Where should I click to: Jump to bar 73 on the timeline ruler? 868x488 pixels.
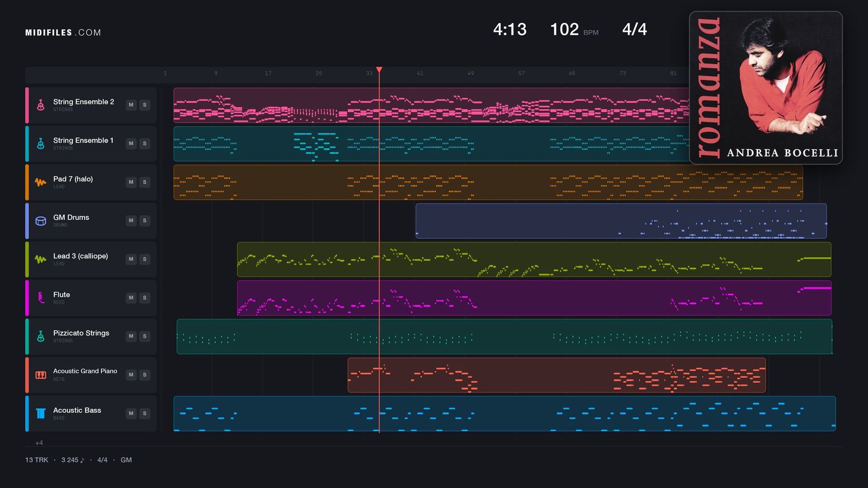(x=623, y=73)
